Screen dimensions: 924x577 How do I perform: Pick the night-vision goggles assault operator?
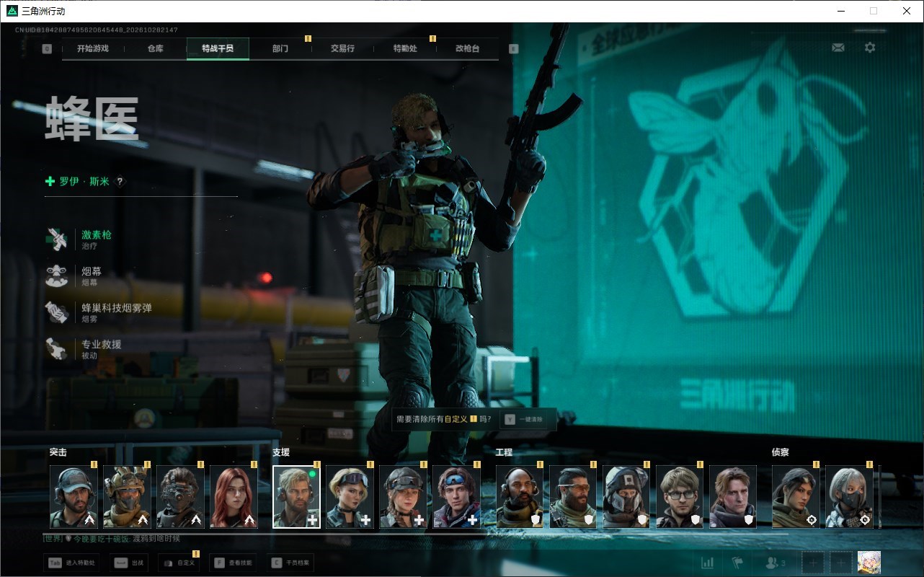[x=181, y=497]
